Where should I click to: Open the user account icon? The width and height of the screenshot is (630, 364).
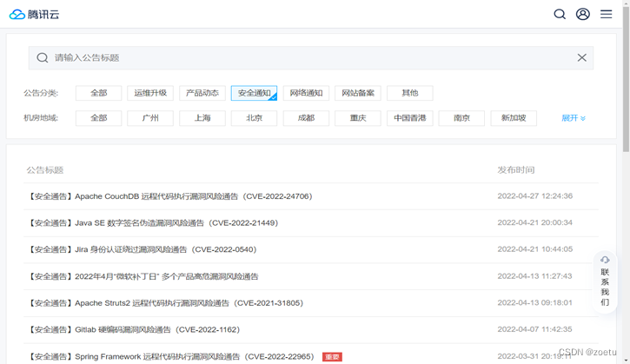[x=583, y=14]
